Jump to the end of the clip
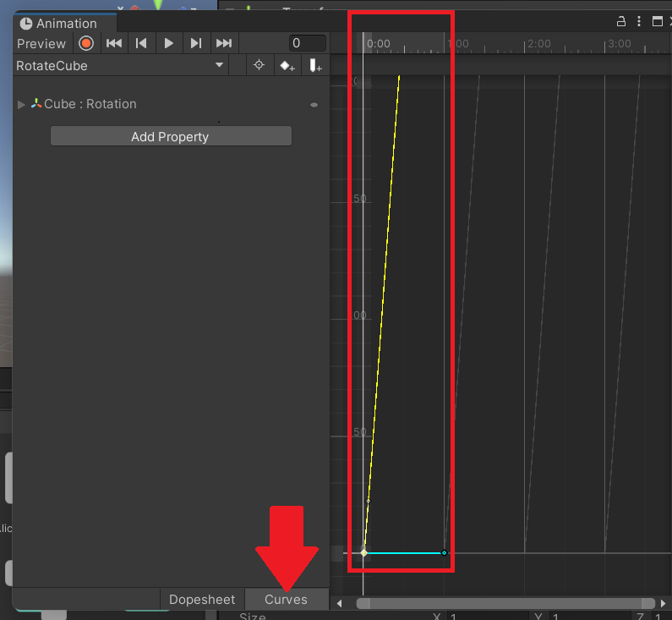The height and width of the screenshot is (620, 672). click(224, 43)
